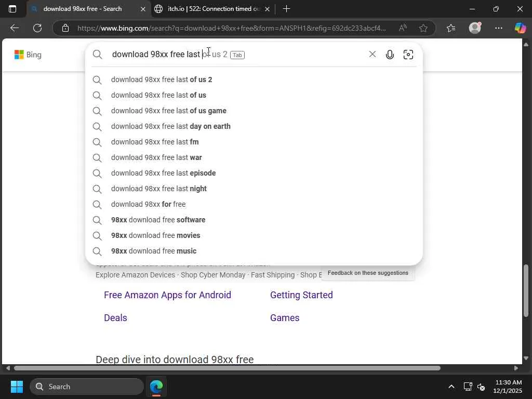Click the browser address bar URL
The height and width of the screenshot is (399, 532).
(231, 28)
